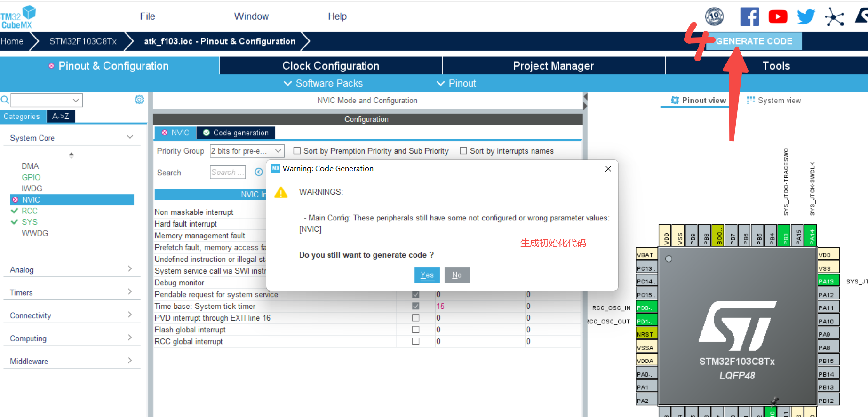Image resolution: width=868 pixels, height=417 pixels.
Task: Click the circular arrow icon beside Search
Action: [x=259, y=172]
